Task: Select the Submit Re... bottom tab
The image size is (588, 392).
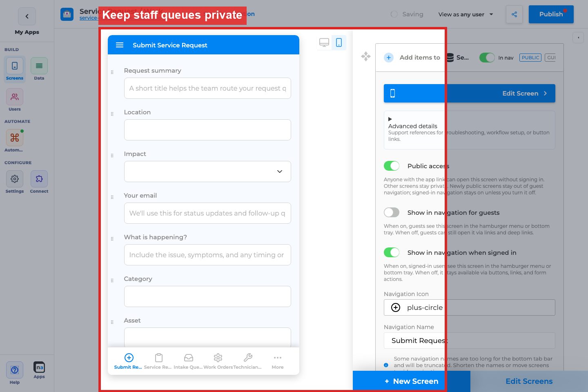Action: (x=129, y=361)
